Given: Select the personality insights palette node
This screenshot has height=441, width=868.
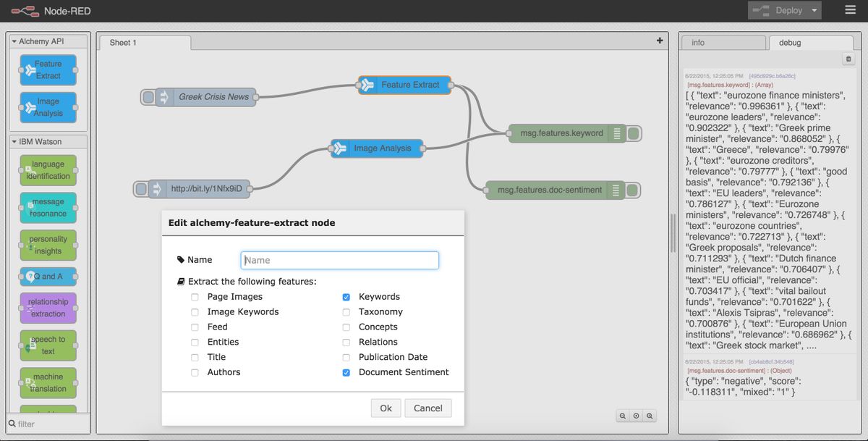Looking at the screenshot, I should pos(48,245).
